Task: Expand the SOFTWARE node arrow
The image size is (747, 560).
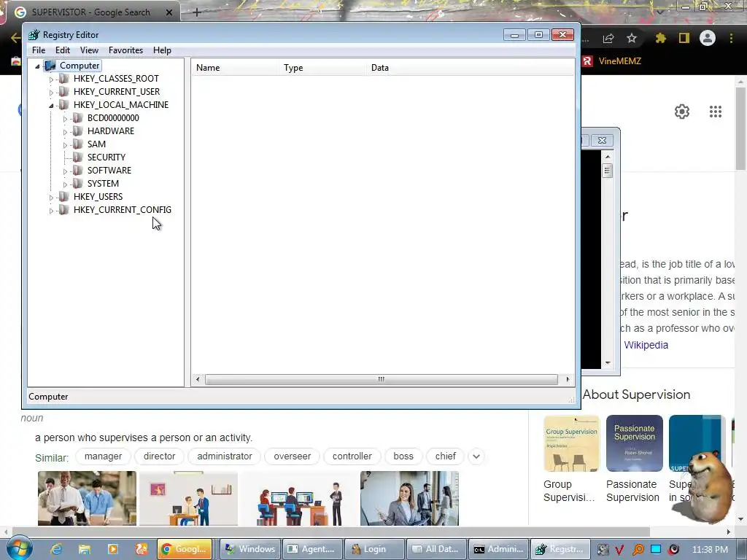Action: 65,171
